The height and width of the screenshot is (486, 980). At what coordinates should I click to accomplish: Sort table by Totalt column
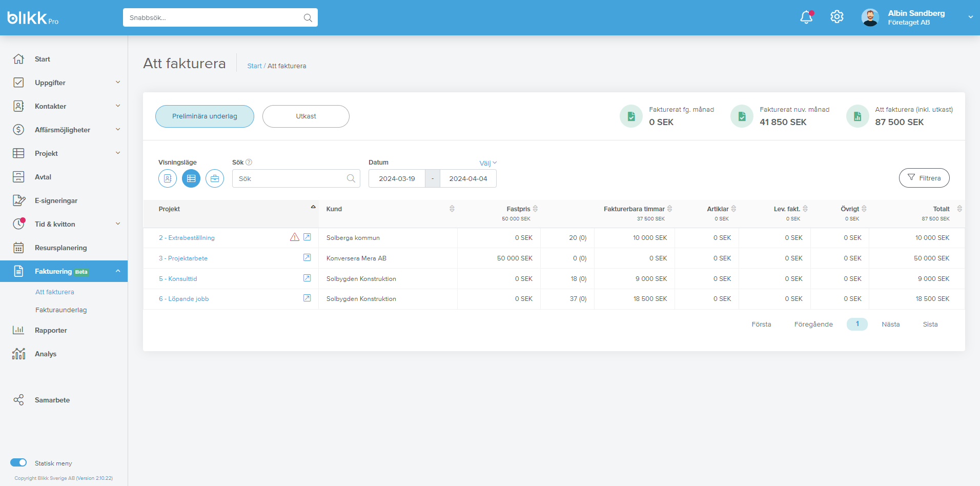[x=959, y=209]
